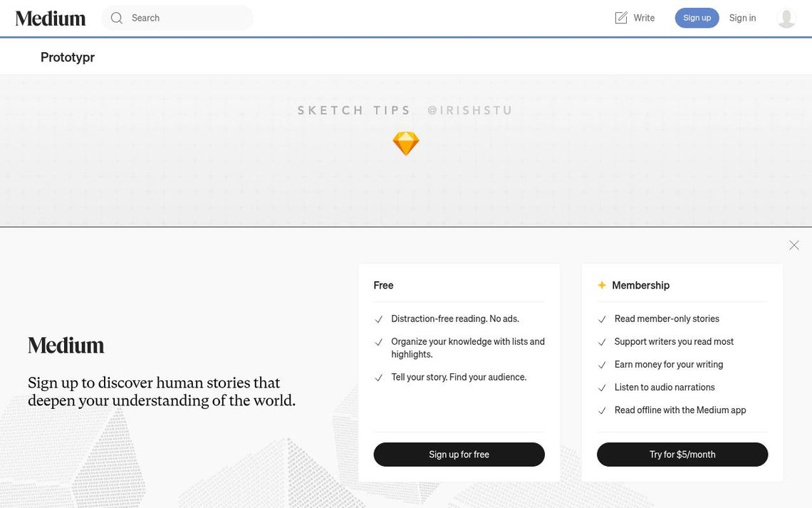
Task: Click 'Listen to audio narrations' text
Action: [x=665, y=388]
